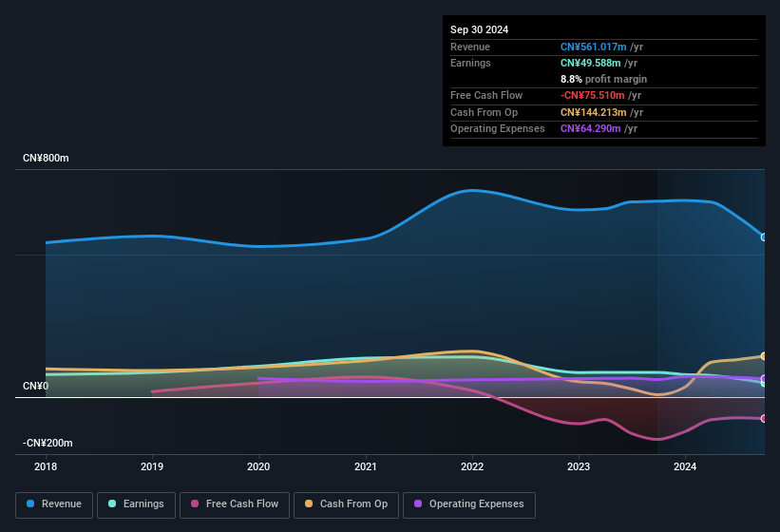Click the 8.8% profit margin text
Image resolution: width=780 pixels, height=532 pixels.
tap(603, 79)
